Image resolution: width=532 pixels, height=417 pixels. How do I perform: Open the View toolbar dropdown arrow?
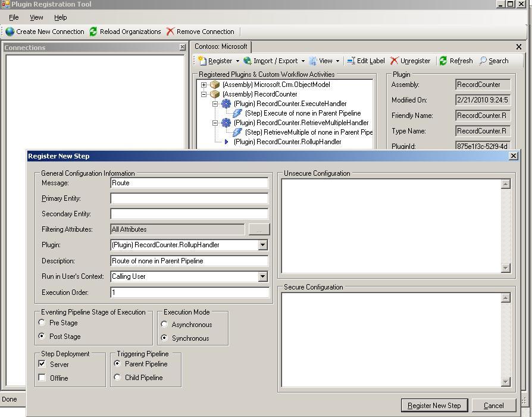click(337, 61)
